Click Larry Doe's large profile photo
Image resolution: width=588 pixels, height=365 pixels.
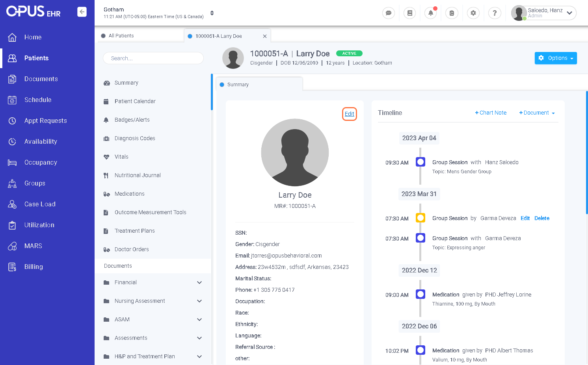pos(295,152)
